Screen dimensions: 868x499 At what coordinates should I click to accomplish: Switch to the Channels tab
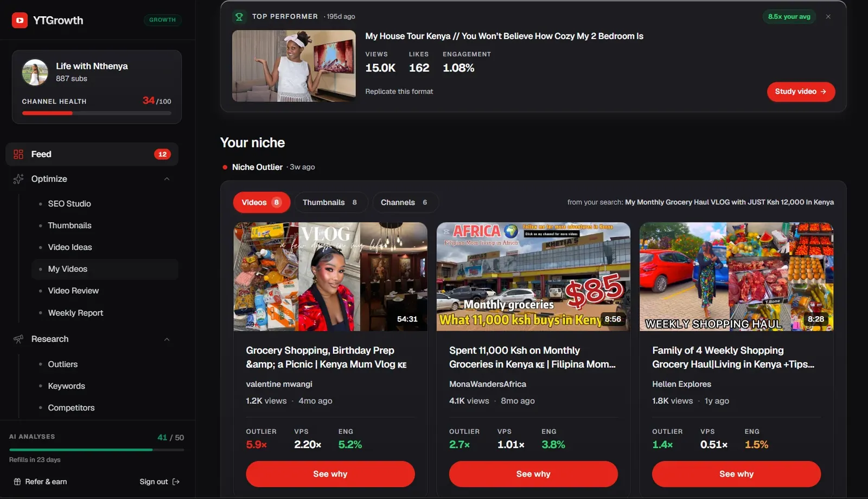(404, 202)
